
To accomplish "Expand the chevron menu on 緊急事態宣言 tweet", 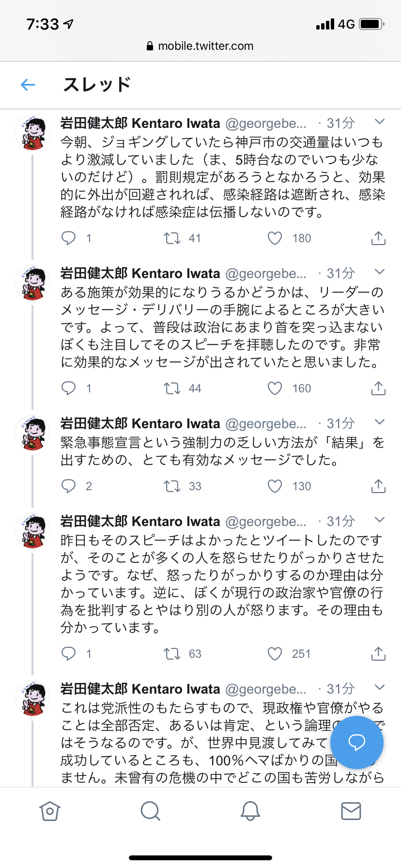I will [x=380, y=422].
